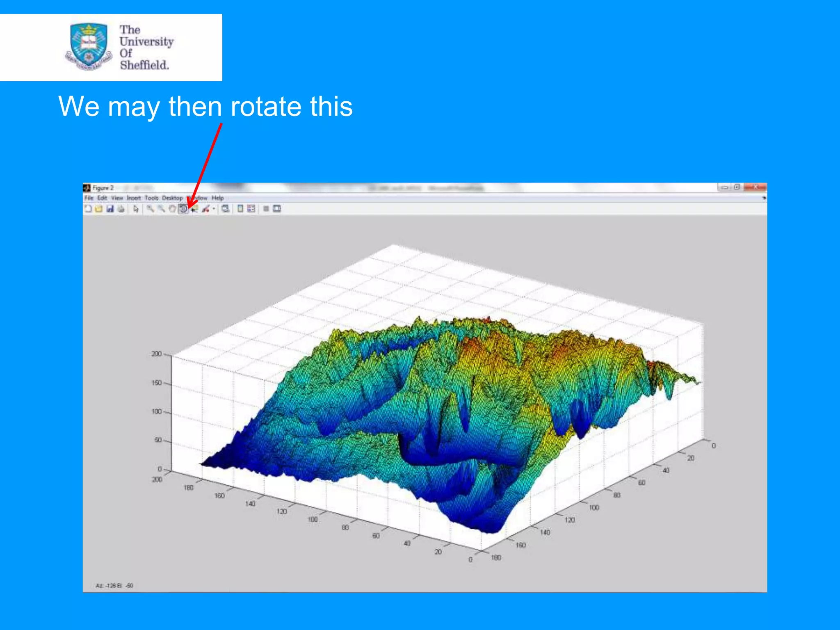
Task: Activate the Zoom In magnifier tool
Action: 151,209
